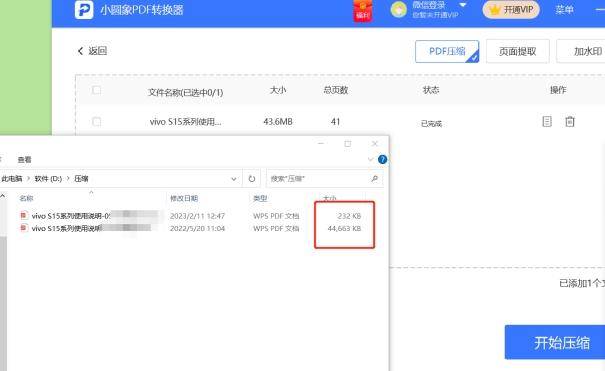Click the navigation pane scroll up arrow
The image size is (605, 371).
tap(3, 196)
